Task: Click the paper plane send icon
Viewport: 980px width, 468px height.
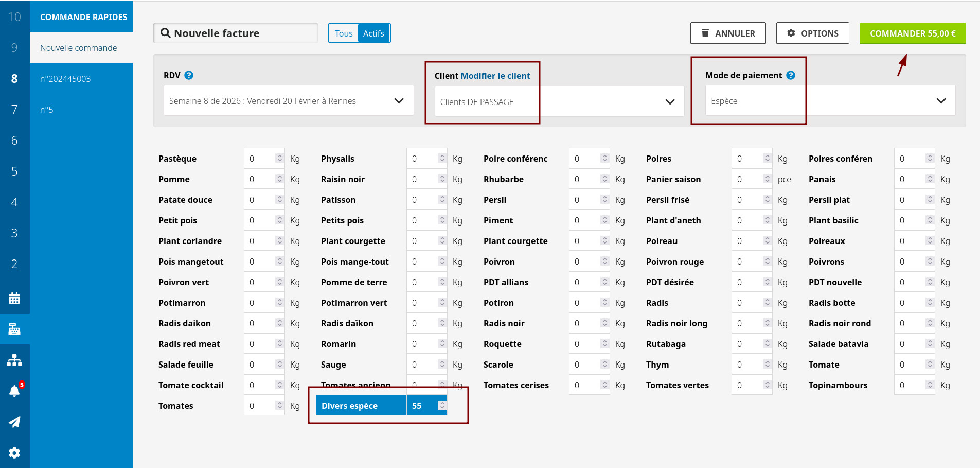Action: point(14,422)
